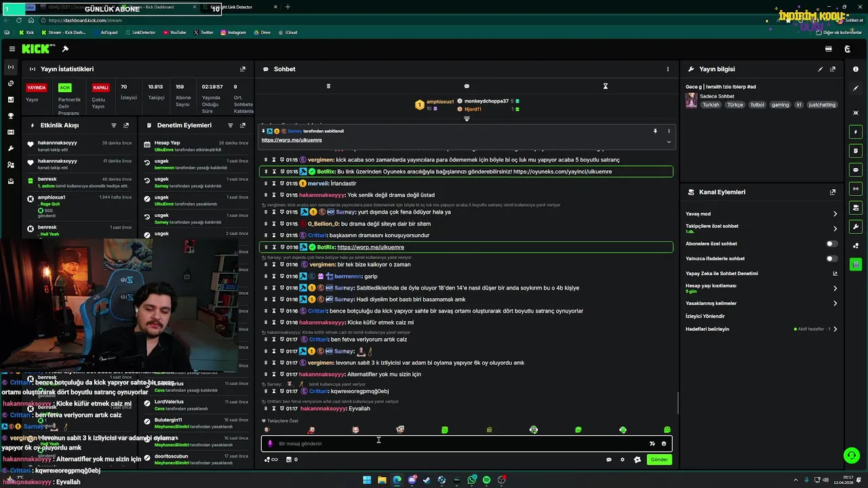Click the translate icon in message box
Viewport: 868px width, 488px height.
pos(652,444)
